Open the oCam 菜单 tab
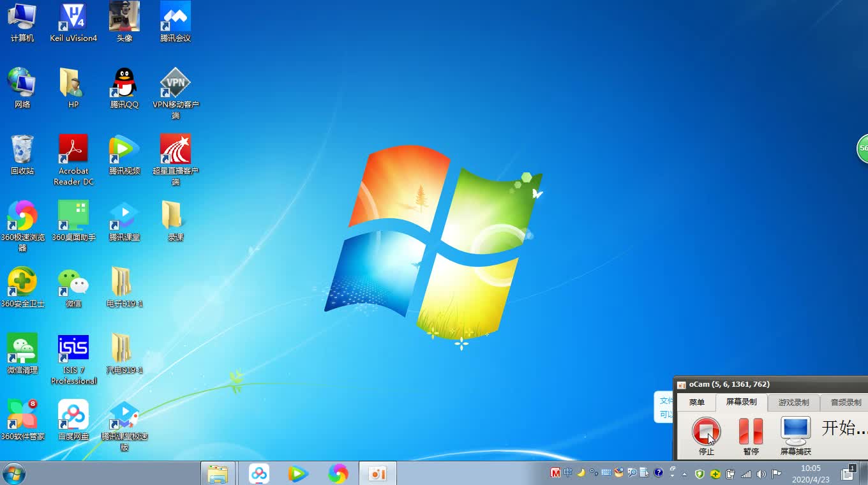 (697, 402)
